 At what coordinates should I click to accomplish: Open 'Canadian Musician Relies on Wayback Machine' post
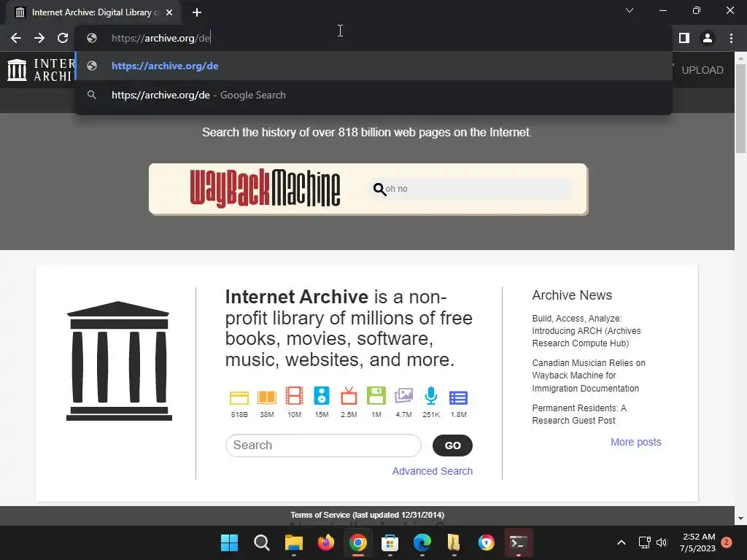pos(589,376)
